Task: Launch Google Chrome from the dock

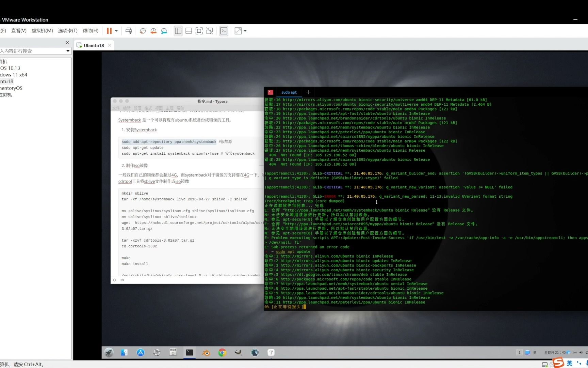Action: click(x=222, y=353)
